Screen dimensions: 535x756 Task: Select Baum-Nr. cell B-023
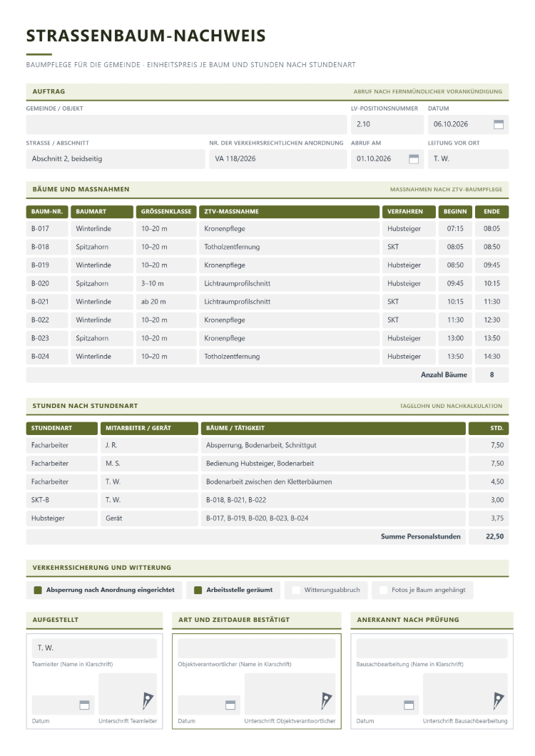(47, 339)
